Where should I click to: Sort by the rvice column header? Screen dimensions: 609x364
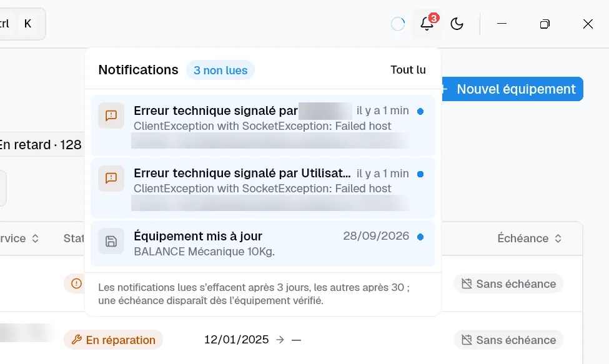point(19,239)
